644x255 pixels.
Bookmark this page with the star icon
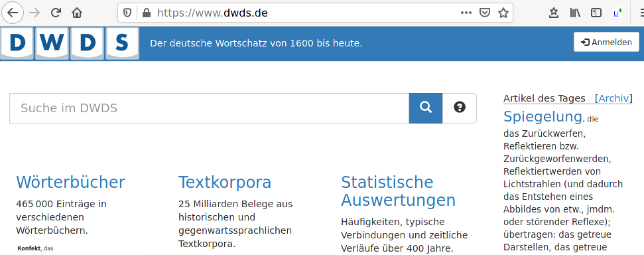(x=503, y=13)
